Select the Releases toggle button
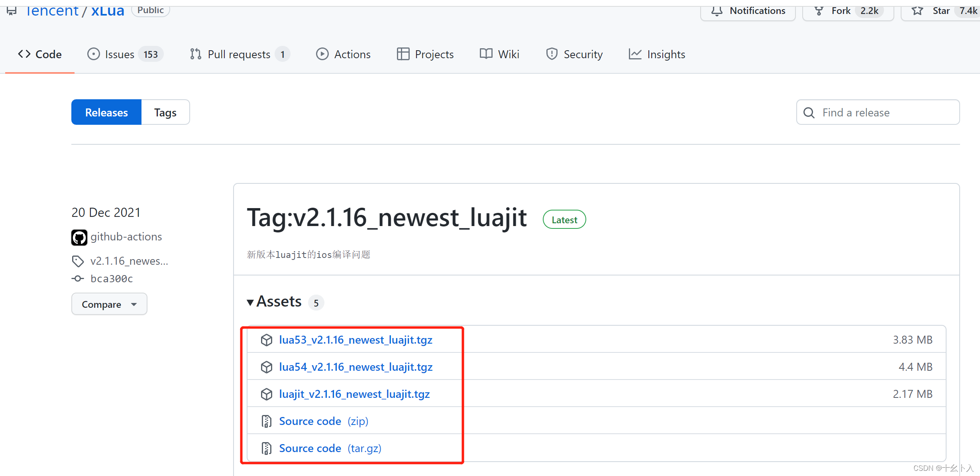Viewport: 980px width, 476px height. pos(106,112)
